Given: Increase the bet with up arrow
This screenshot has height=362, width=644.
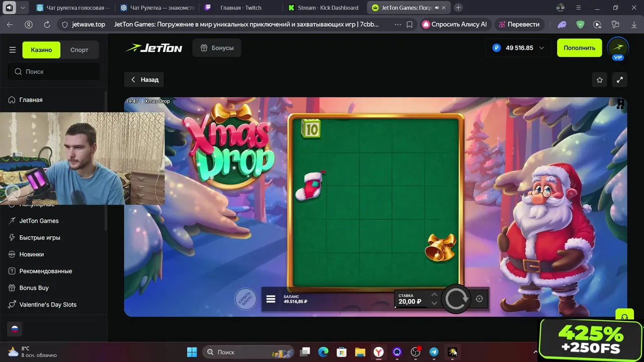Looking at the screenshot, I should point(434,295).
